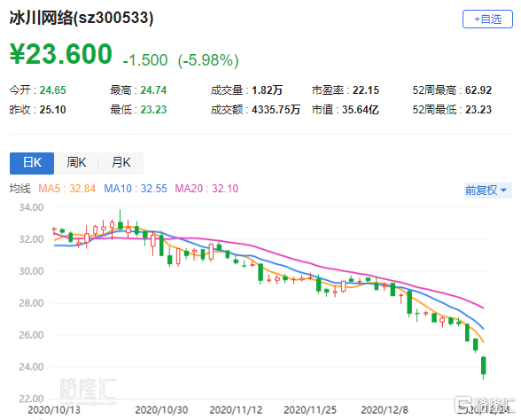
Task: Click the 28.00 y-axis label
Action: [x=31, y=303]
